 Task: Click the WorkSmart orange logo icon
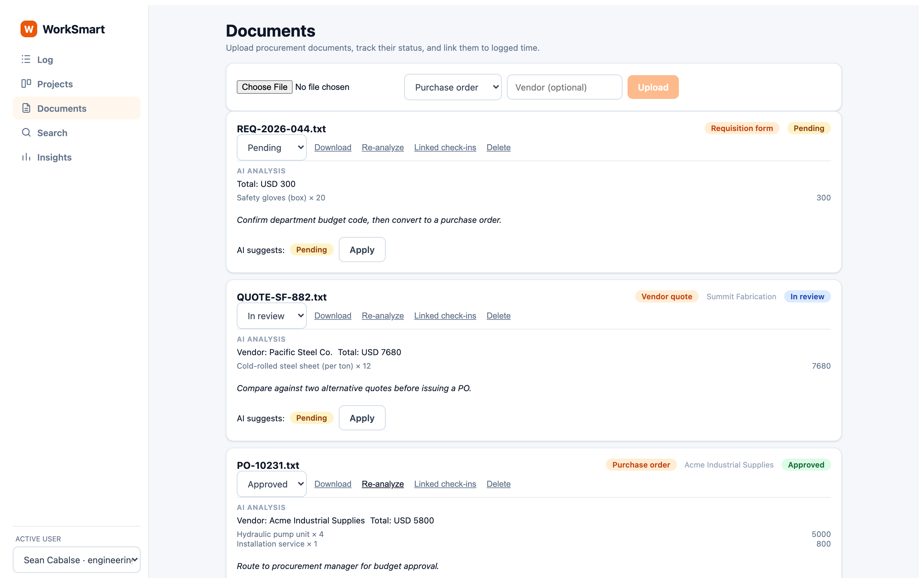click(29, 29)
